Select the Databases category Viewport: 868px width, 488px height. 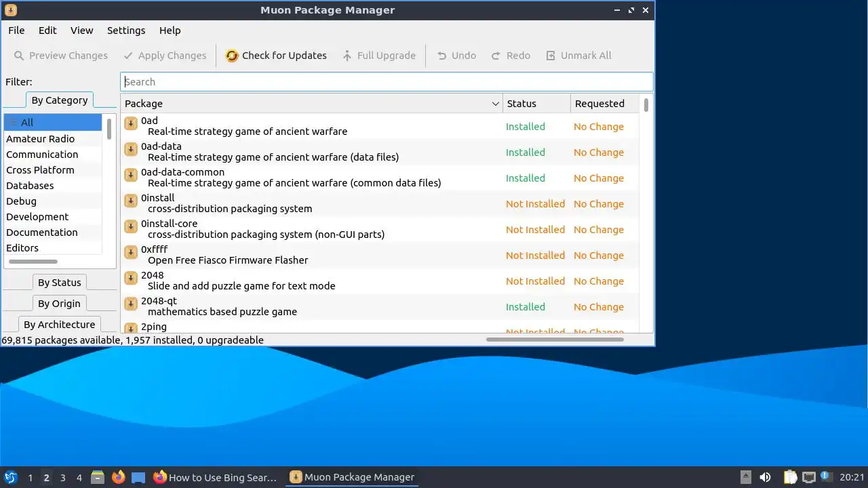point(53,186)
